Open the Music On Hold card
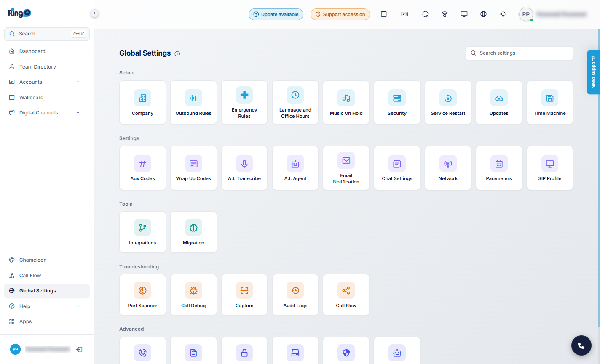The height and width of the screenshot is (364, 600). point(346,103)
